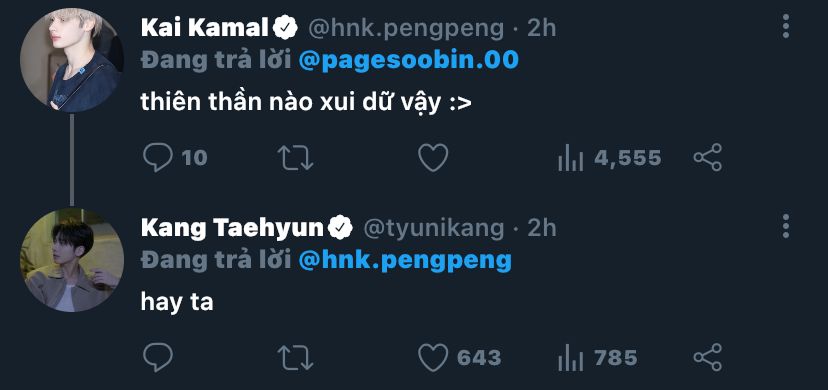The image size is (828, 390).
Task: Open more options for Kang Taehyun's tweet
Action: pos(786,226)
